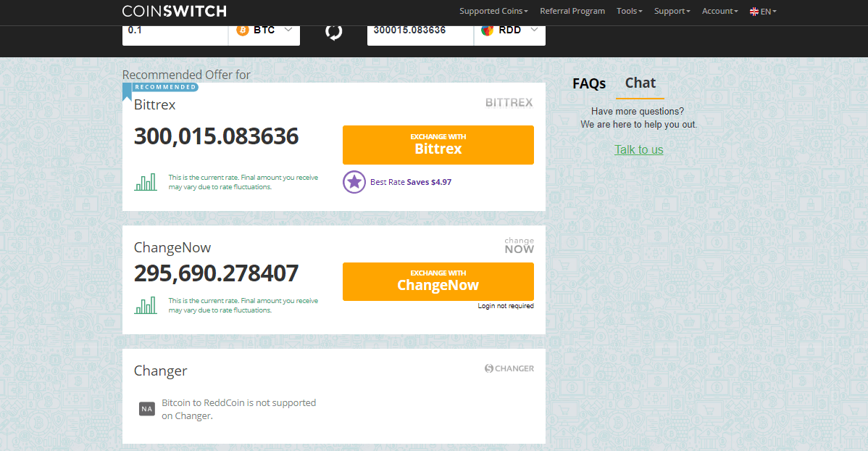Screen dimensions: 868x451
Task: Click the Recommended Offer for heading
Action: click(x=186, y=75)
